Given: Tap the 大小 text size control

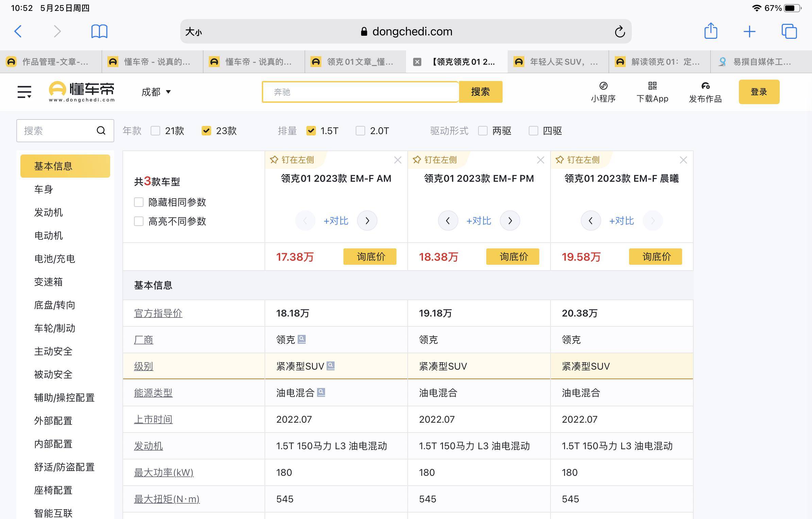Looking at the screenshot, I should (x=193, y=32).
